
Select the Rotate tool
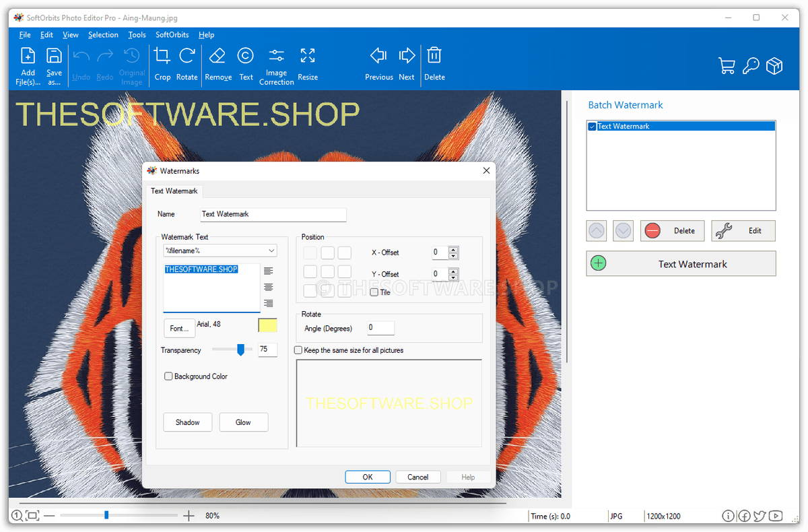pyautogui.click(x=187, y=64)
